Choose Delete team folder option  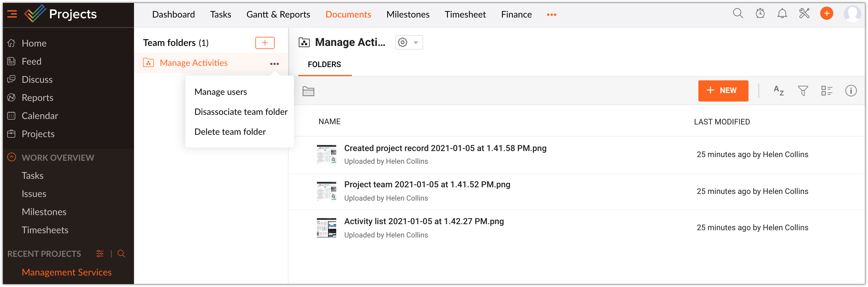230,132
